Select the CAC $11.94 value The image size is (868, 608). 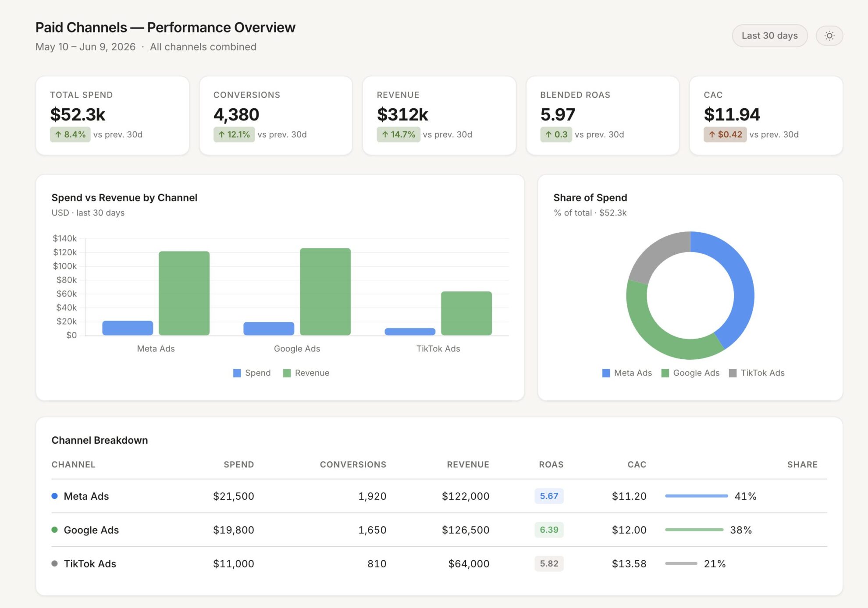click(x=732, y=114)
